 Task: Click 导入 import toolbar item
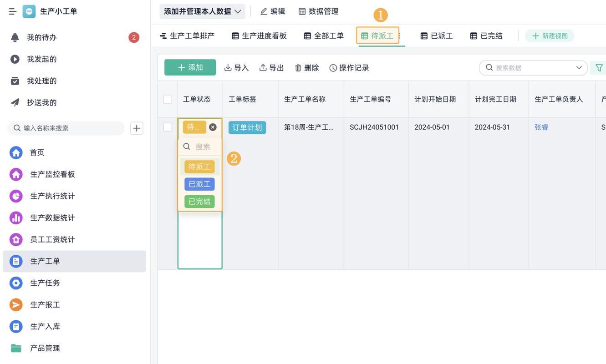236,68
